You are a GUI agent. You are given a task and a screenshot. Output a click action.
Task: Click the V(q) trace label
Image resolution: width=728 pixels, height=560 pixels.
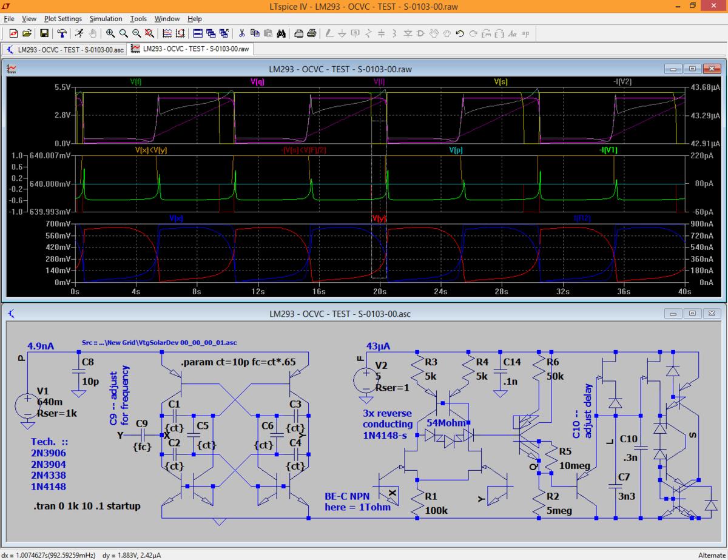coord(257,81)
